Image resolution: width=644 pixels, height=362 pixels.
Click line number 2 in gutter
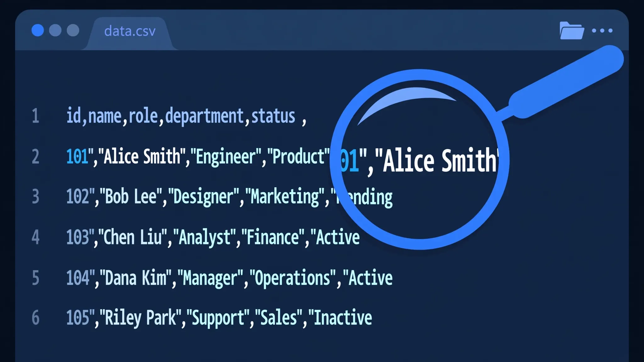tap(36, 156)
